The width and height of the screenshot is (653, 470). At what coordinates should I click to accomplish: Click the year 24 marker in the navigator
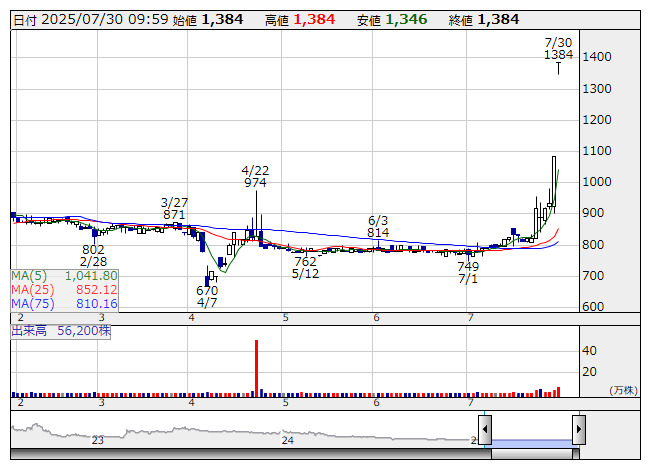point(288,440)
